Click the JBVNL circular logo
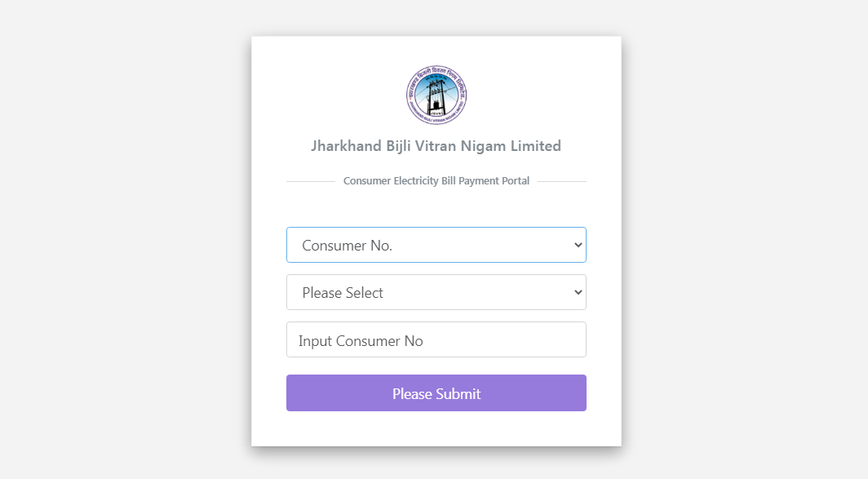Viewport: 868px width, 479px height. coord(436,95)
